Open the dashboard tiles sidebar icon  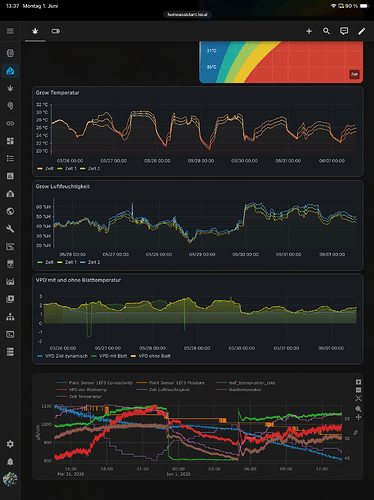(10, 141)
